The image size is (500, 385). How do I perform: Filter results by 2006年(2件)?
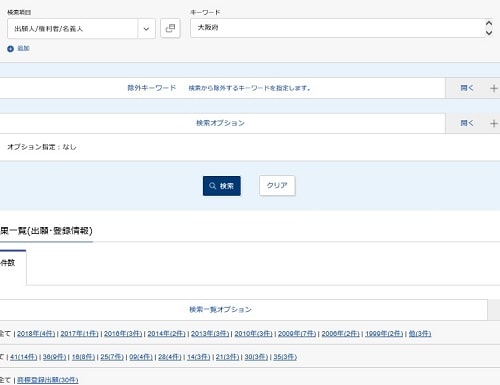(340, 334)
